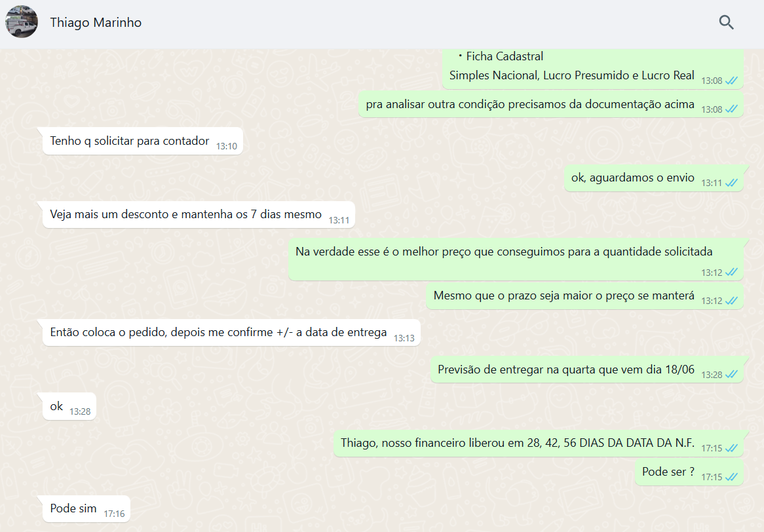Click the 'Ficha Cadastral' bullet text
The width and height of the screenshot is (764, 532).
[505, 56]
